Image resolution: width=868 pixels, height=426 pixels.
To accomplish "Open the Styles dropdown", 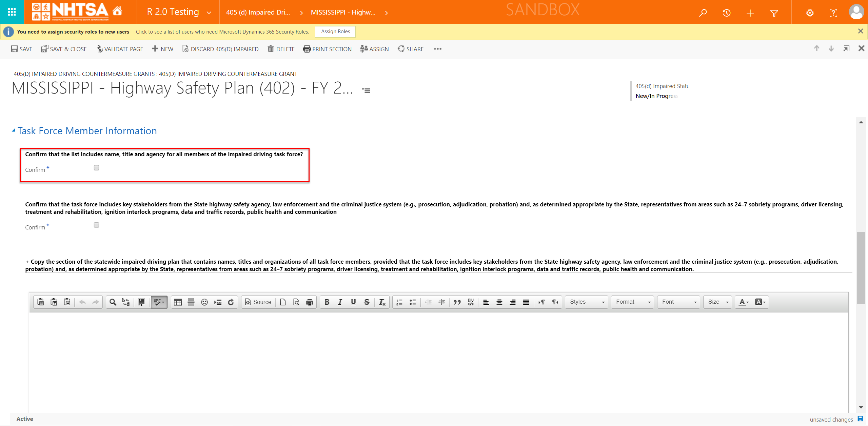I will pos(587,302).
